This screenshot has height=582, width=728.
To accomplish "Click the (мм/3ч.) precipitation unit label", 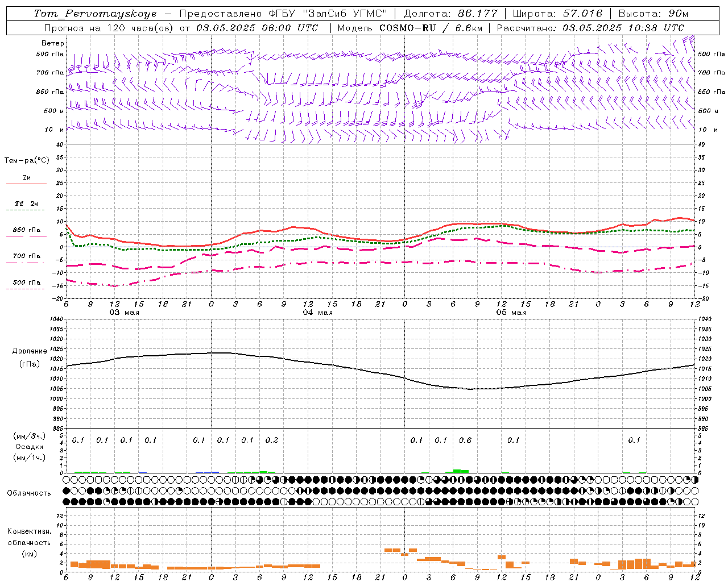I will (x=30, y=436).
